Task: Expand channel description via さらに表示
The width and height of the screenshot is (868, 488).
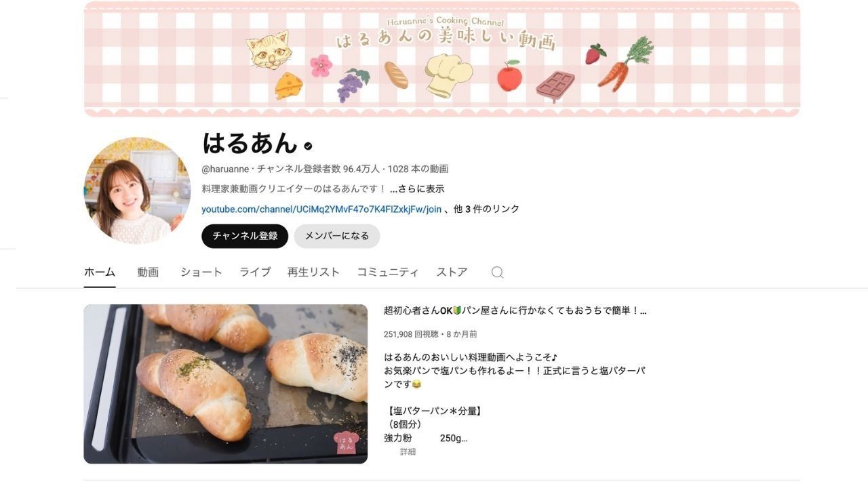Action: (417, 189)
